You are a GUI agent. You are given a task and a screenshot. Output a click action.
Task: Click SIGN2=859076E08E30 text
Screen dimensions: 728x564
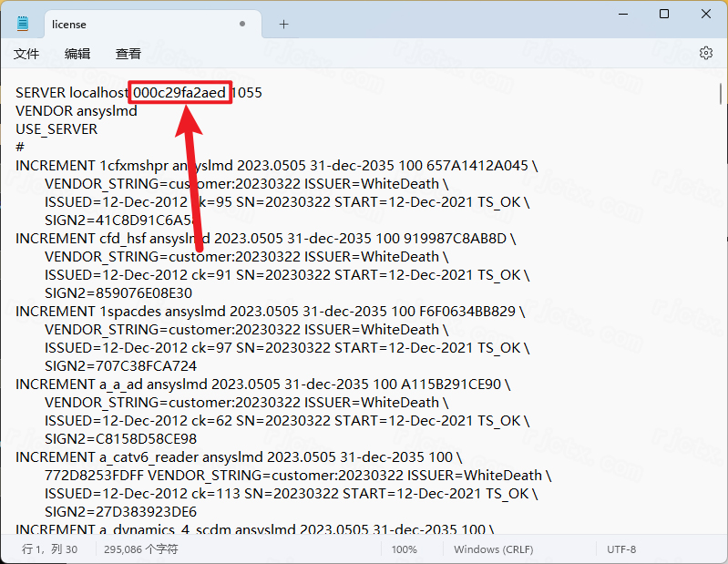pos(118,292)
